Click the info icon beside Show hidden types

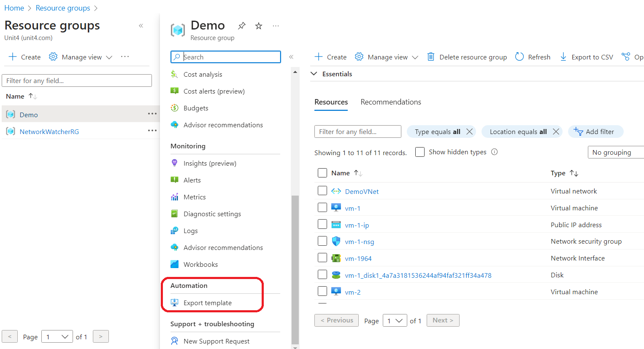click(x=495, y=152)
